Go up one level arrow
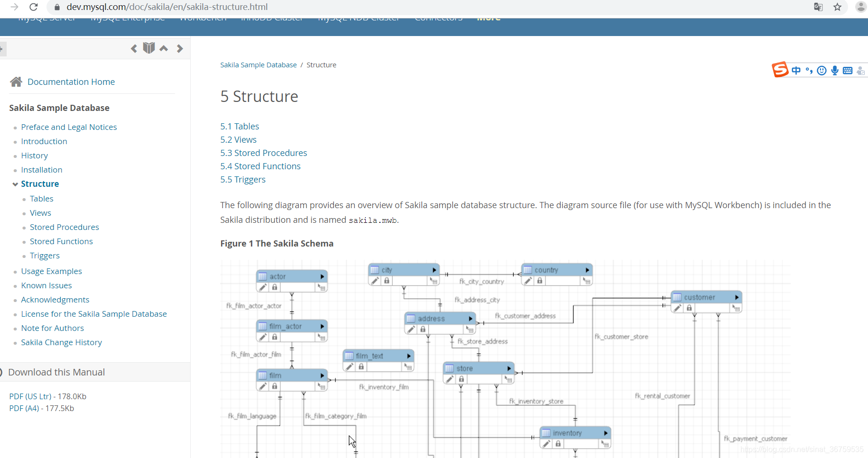868x458 pixels. (164, 48)
